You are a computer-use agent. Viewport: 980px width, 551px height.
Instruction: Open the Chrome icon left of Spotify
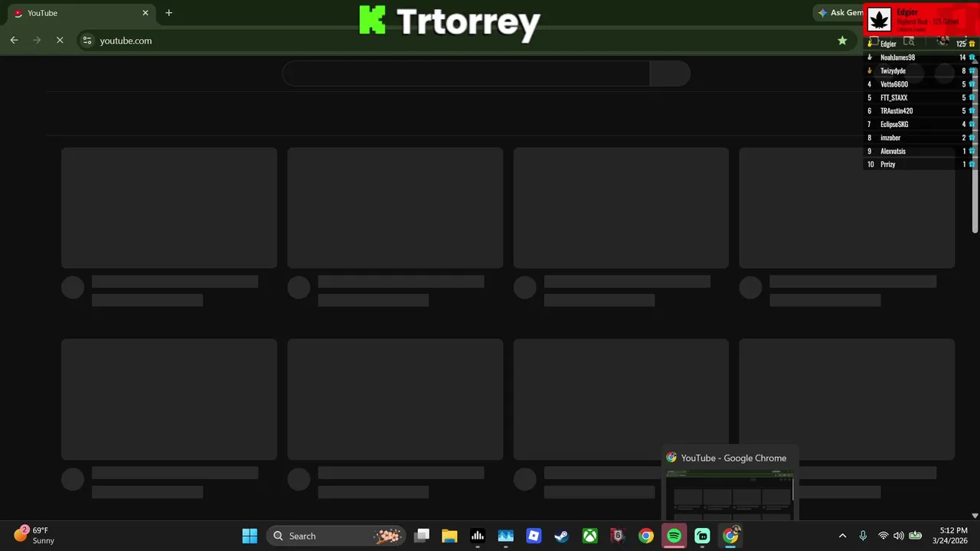click(x=646, y=536)
